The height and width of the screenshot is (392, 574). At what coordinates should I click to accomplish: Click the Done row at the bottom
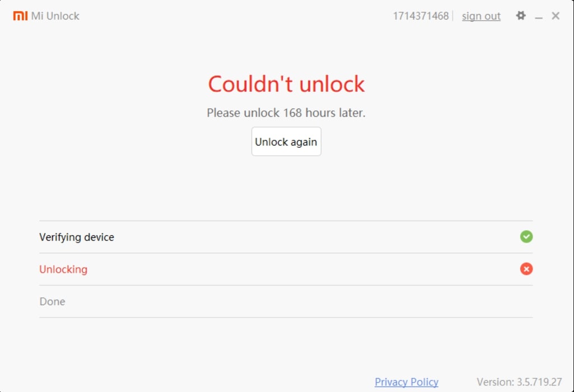click(x=286, y=301)
